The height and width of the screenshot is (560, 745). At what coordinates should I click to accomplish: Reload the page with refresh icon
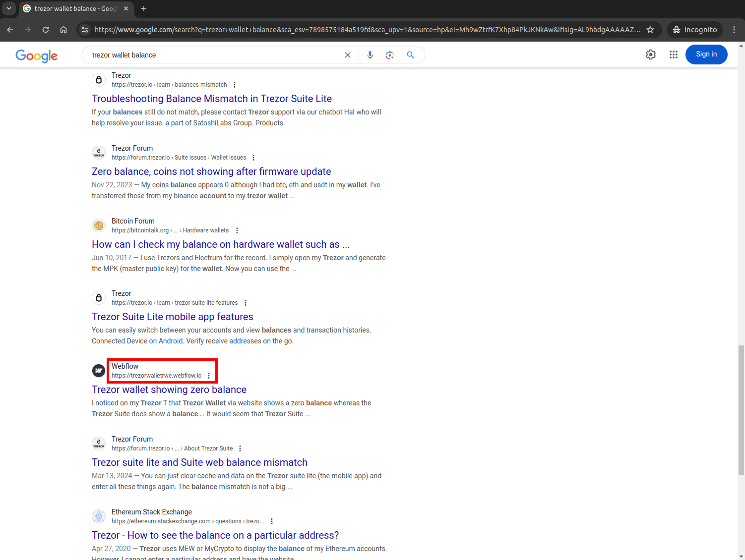coord(46,30)
